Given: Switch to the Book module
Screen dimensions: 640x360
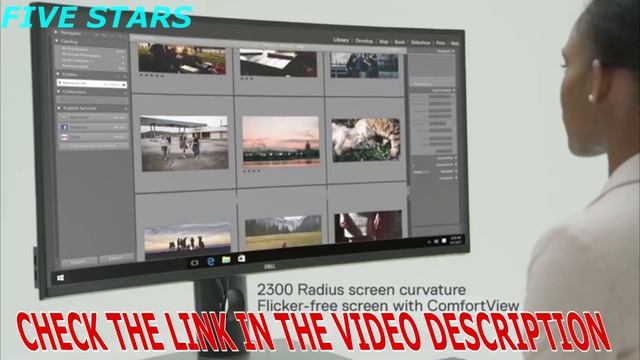Looking at the screenshot, I should 400,42.
